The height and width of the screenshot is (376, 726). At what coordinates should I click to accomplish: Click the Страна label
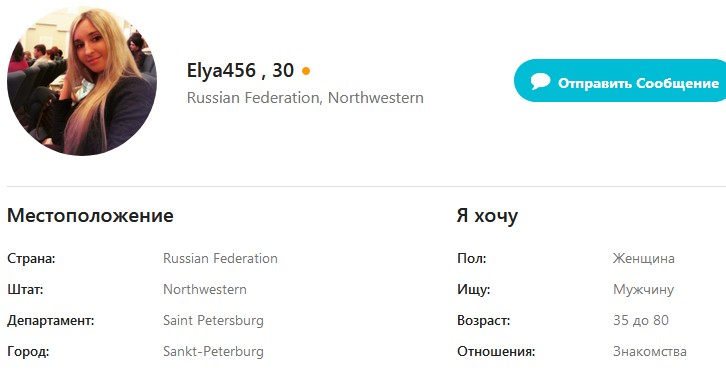pyautogui.click(x=31, y=259)
